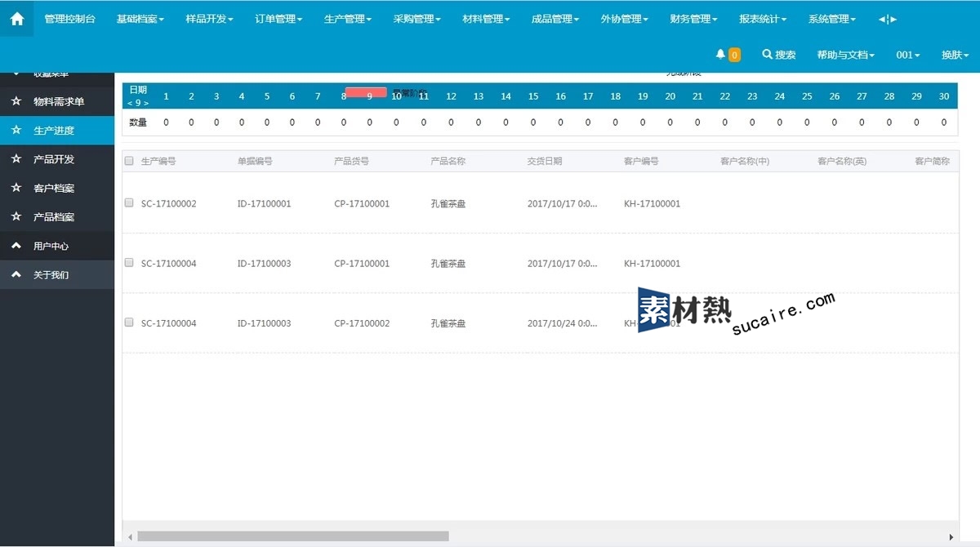Click KH-17100001 in the SC-17100002 row
Screen dimensions: 980x547
[x=652, y=203]
